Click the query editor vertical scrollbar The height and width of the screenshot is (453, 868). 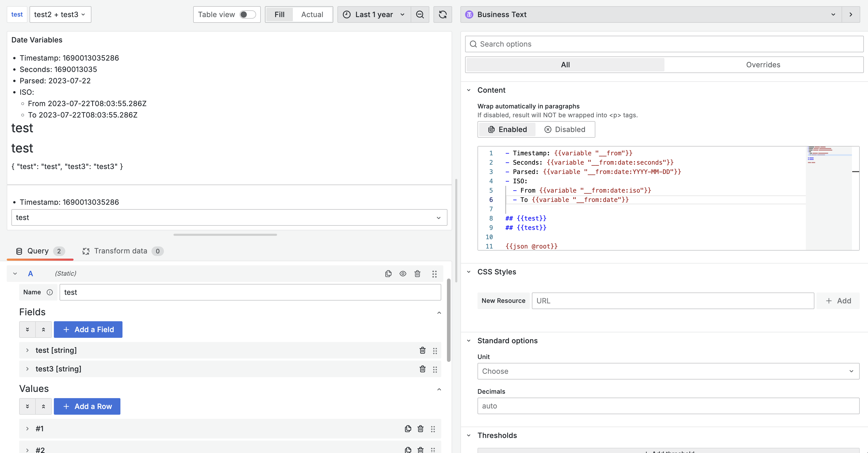click(x=449, y=320)
